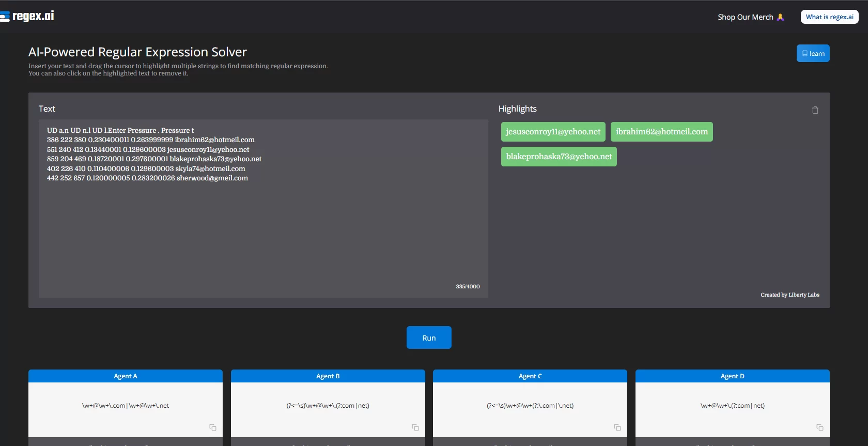The width and height of the screenshot is (868, 446).
Task: Open the learn guide button
Action: click(813, 54)
